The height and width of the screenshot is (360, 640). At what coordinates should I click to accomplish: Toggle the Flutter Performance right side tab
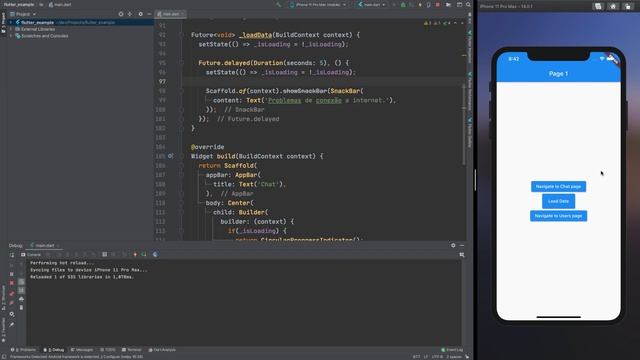[x=470, y=91]
